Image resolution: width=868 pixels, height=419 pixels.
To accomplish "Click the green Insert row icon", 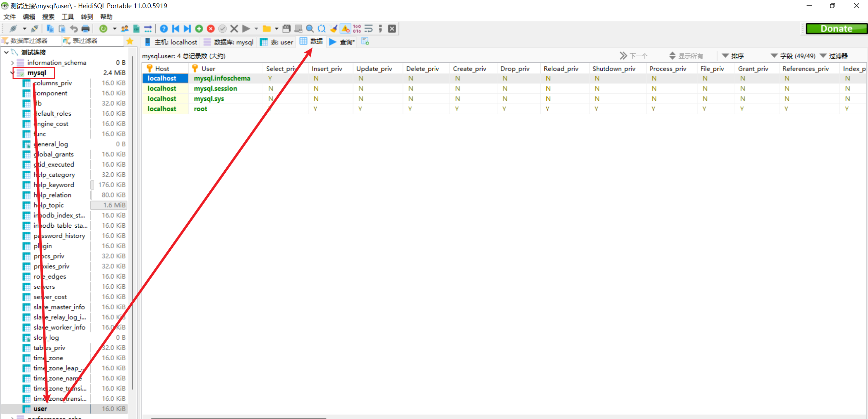I will click(199, 29).
